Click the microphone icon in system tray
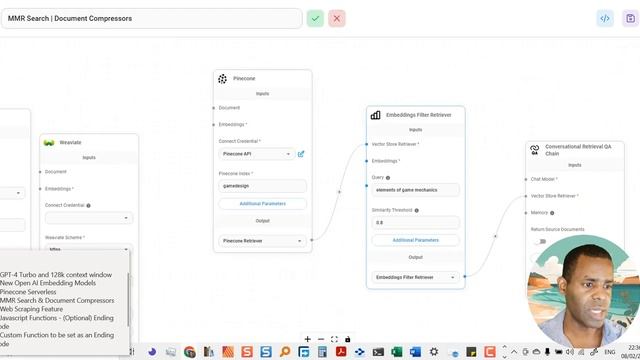The image size is (640, 360). (547, 352)
